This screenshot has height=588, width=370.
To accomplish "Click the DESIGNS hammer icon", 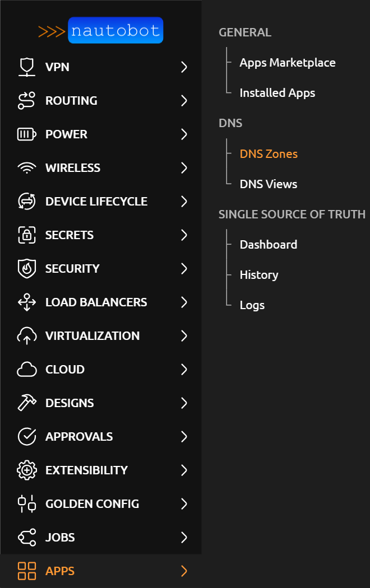I will (x=26, y=403).
